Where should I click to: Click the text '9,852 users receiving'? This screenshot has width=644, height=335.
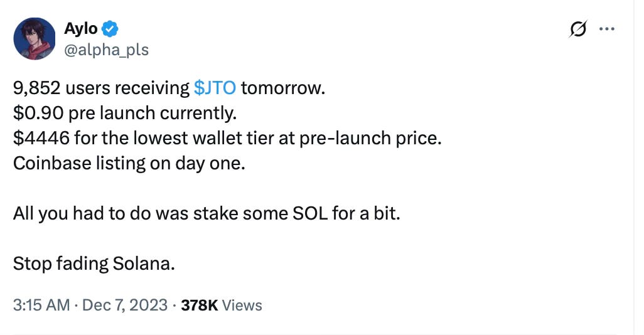pyautogui.click(x=101, y=88)
